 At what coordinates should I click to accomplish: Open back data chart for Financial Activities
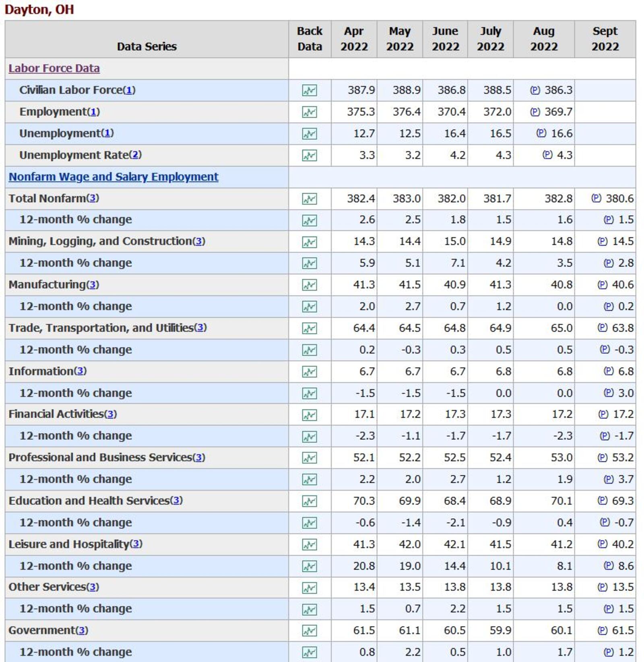[x=310, y=414]
